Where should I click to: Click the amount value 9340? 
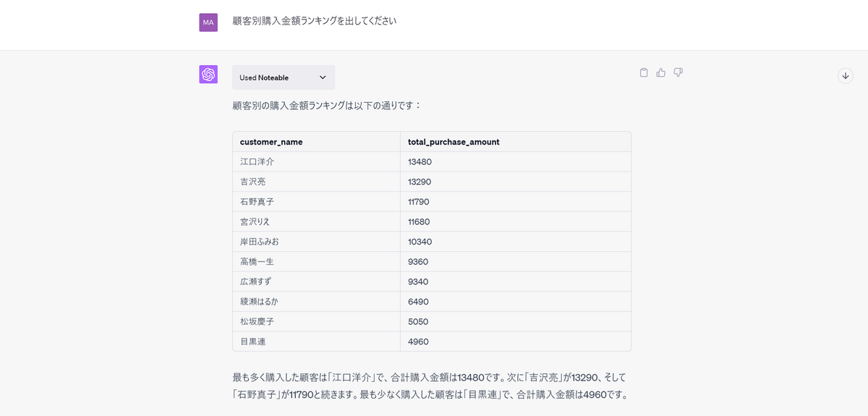pos(417,281)
